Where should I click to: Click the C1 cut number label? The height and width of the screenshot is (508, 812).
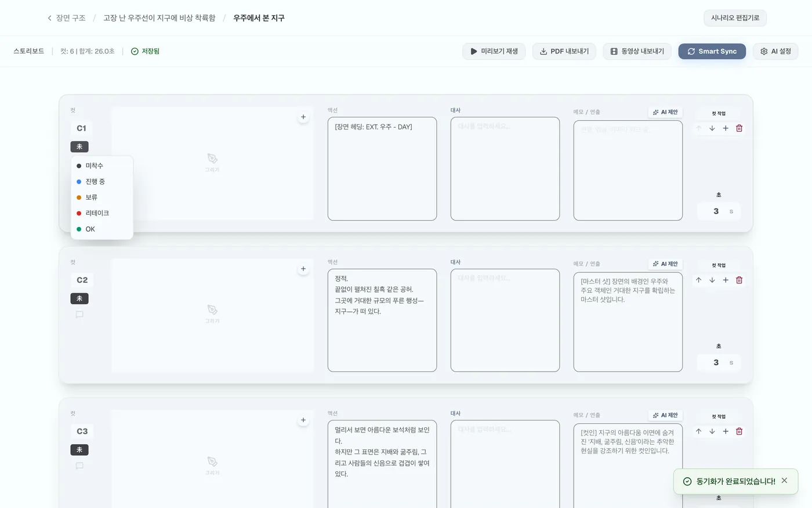click(81, 128)
